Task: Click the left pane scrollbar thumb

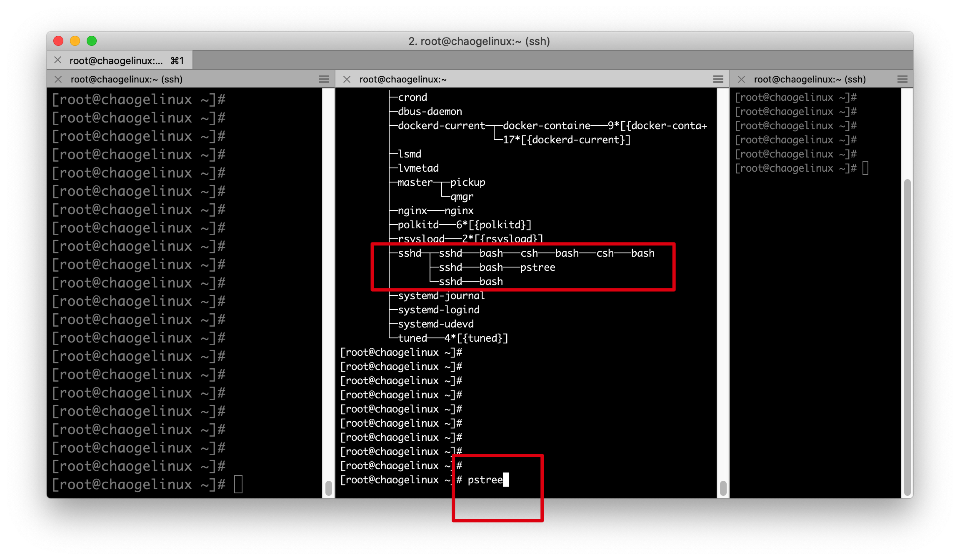Action: pyautogui.click(x=328, y=488)
